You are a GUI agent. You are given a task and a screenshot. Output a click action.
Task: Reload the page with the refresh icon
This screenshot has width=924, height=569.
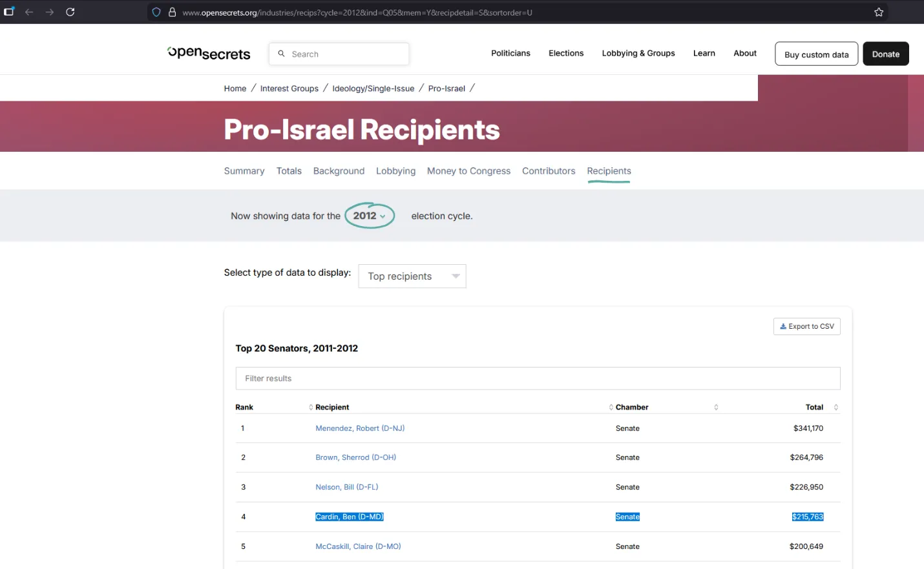click(70, 12)
